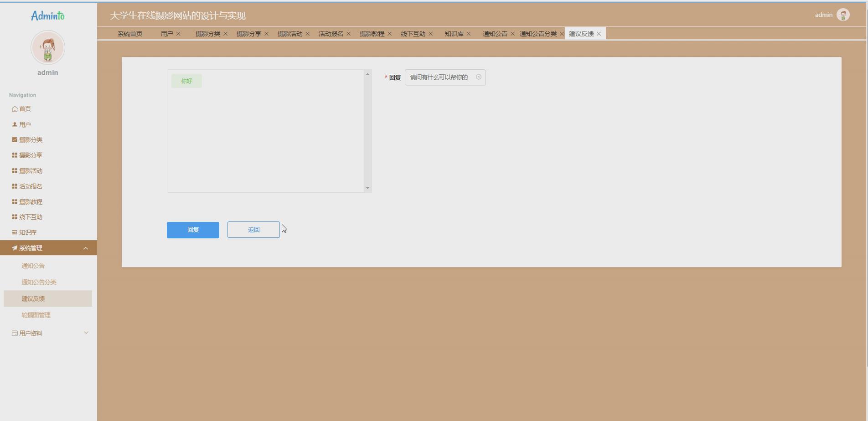The height and width of the screenshot is (421, 868).
Task: Click the 用户 user icon in sidebar
Action: [13, 124]
